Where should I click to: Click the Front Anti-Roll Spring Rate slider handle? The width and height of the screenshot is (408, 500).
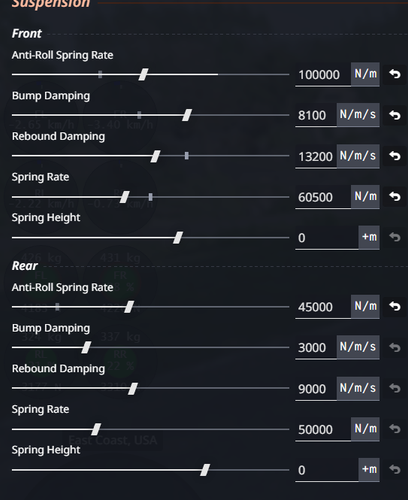(143, 74)
